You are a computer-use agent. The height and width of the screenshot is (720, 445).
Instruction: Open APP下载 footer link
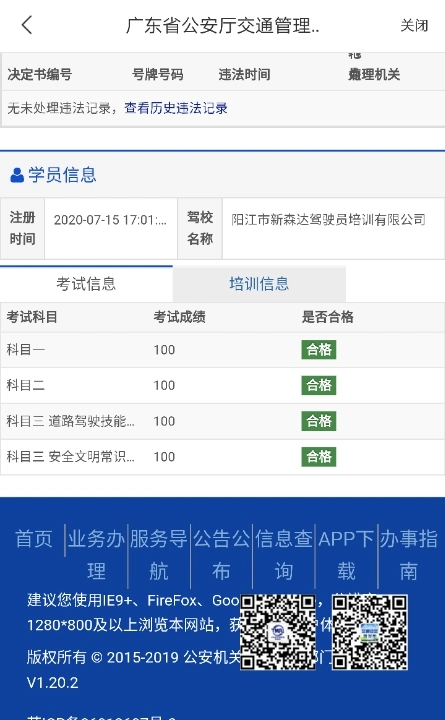[x=346, y=555]
